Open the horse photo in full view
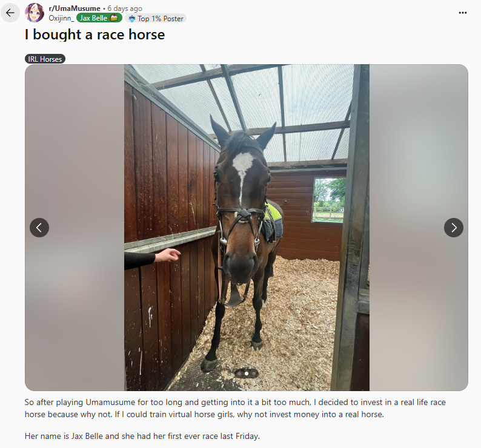The width and height of the screenshot is (481, 448). 247,227
